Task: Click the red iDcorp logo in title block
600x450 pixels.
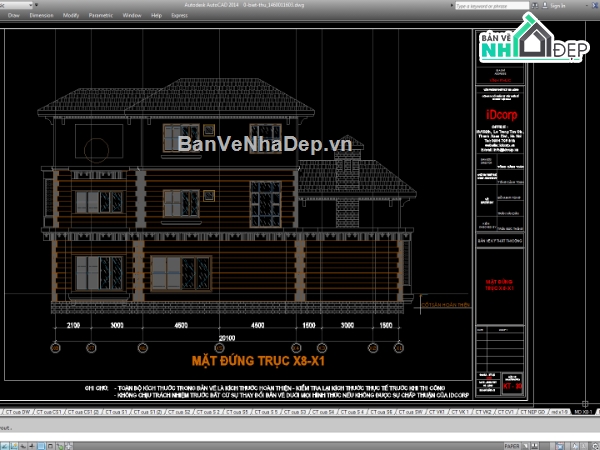Action: [x=501, y=115]
